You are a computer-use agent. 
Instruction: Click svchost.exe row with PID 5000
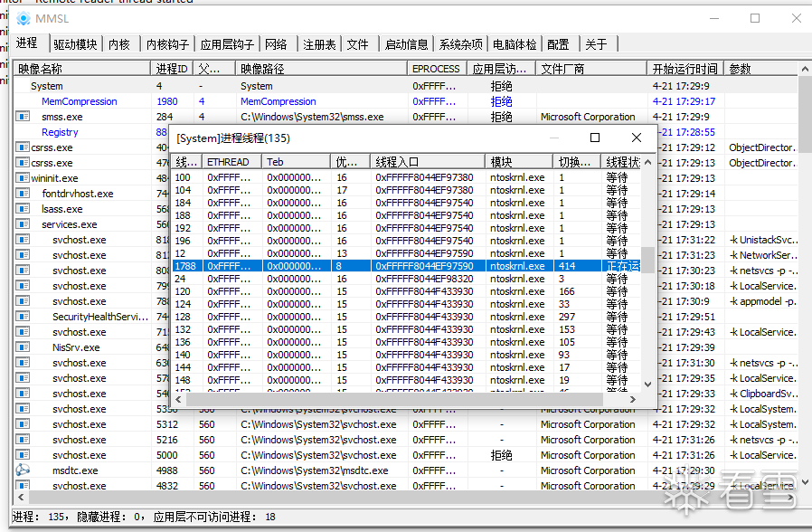405,455
